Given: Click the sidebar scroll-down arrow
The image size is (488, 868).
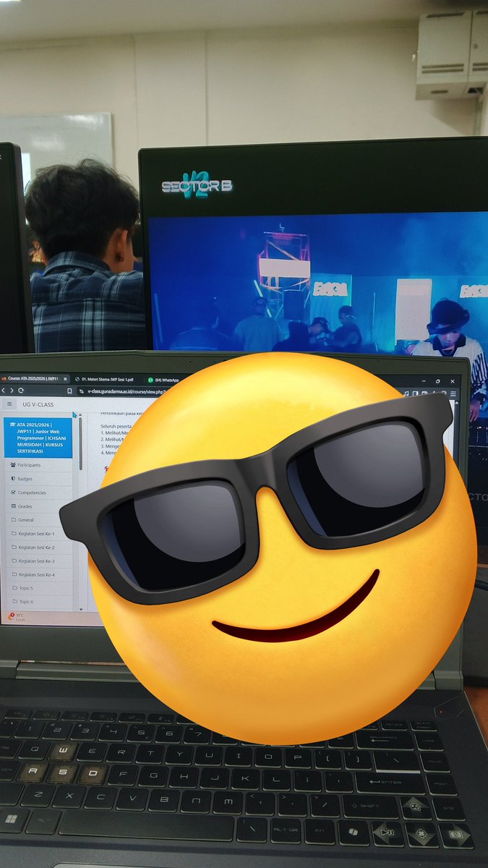Looking at the screenshot, I should (x=81, y=609).
